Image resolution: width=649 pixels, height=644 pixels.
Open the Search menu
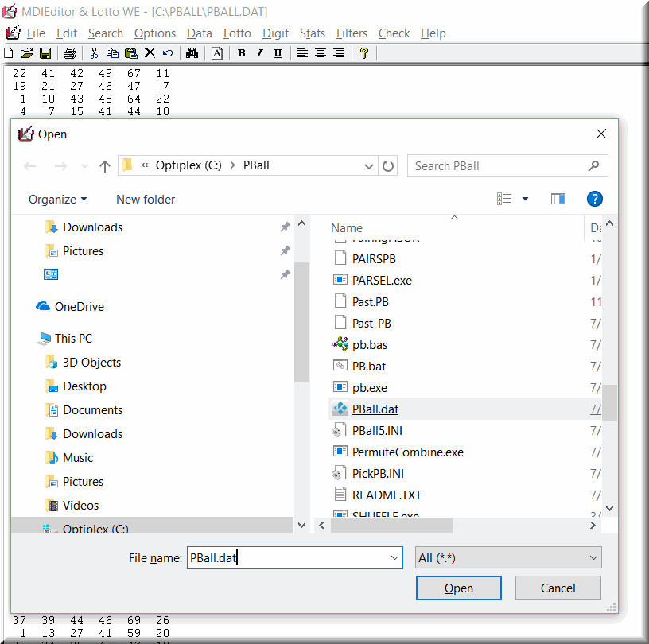pos(106,33)
